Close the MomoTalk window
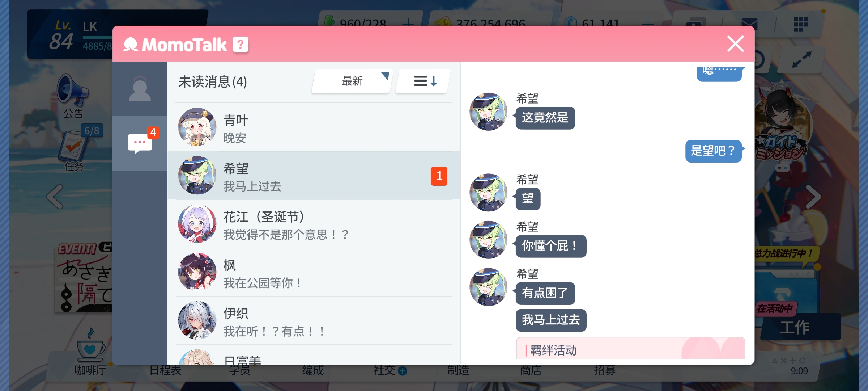The width and height of the screenshot is (868, 391). 735,44
